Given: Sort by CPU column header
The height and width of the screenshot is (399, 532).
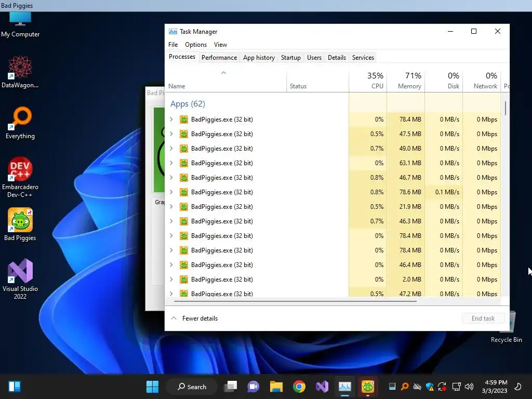Looking at the screenshot, I should tap(368, 81).
